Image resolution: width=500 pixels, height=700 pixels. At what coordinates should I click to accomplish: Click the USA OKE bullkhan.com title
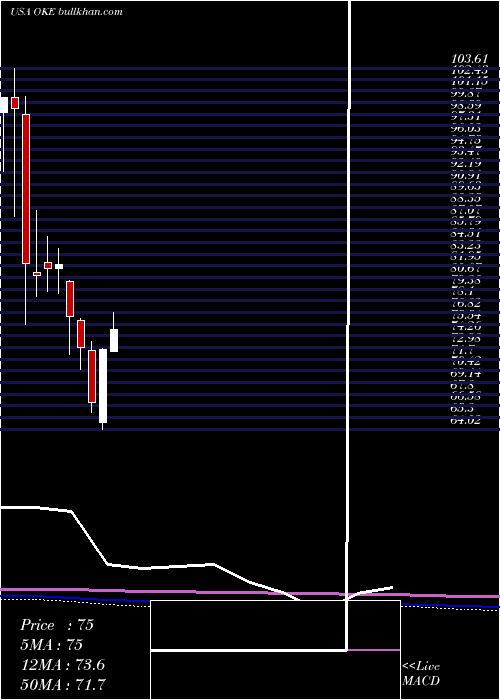click(67, 12)
